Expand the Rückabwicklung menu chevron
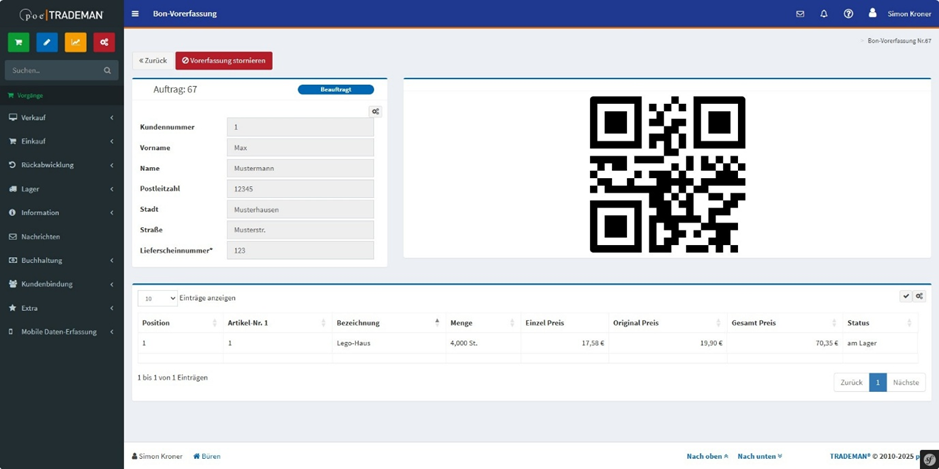Viewport: 939px width, 469px height. click(112, 165)
